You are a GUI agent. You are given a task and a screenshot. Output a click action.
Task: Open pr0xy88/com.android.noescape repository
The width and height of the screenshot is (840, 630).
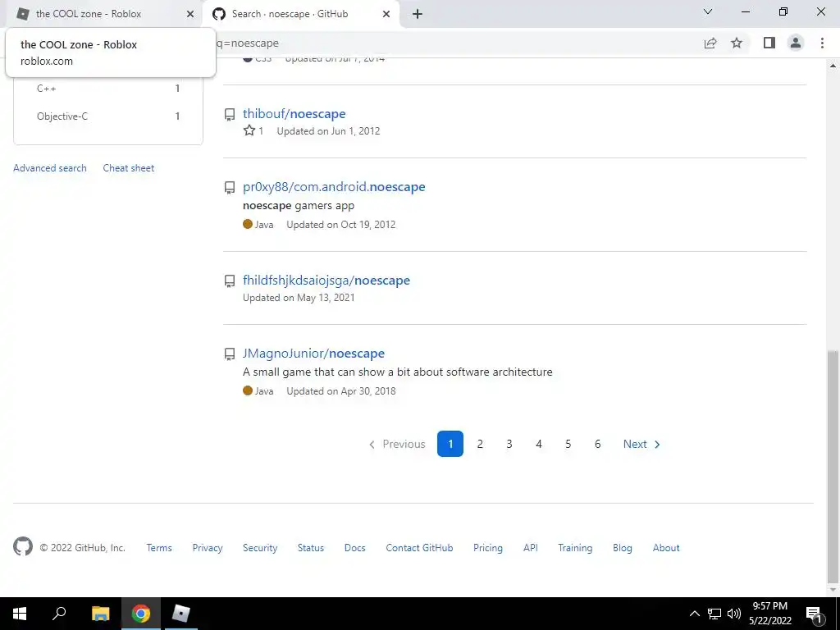[334, 186]
